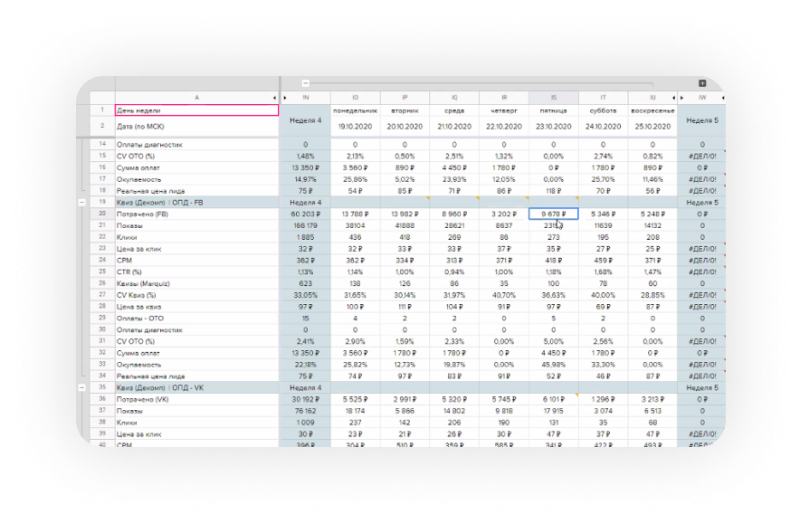Show hidden columns via arrow after column IW

(722, 97)
